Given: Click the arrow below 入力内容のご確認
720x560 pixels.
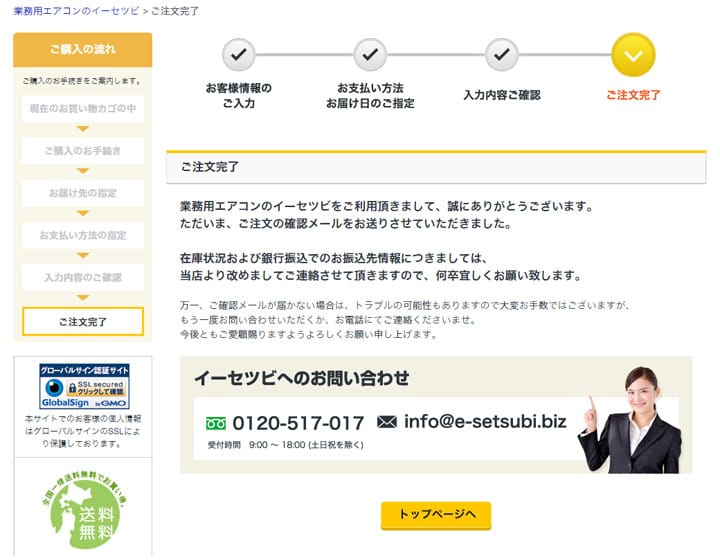Looking at the screenshot, I should point(83,298).
